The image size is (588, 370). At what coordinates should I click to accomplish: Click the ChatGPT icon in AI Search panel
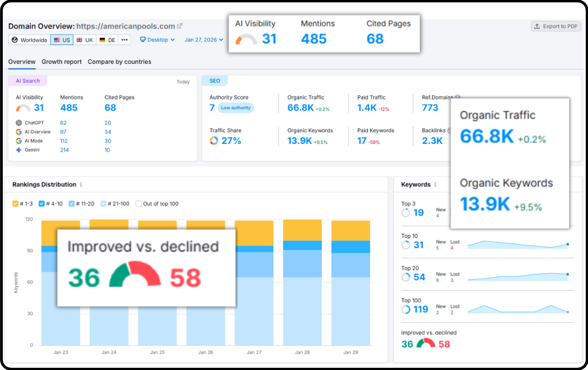(x=19, y=122)
